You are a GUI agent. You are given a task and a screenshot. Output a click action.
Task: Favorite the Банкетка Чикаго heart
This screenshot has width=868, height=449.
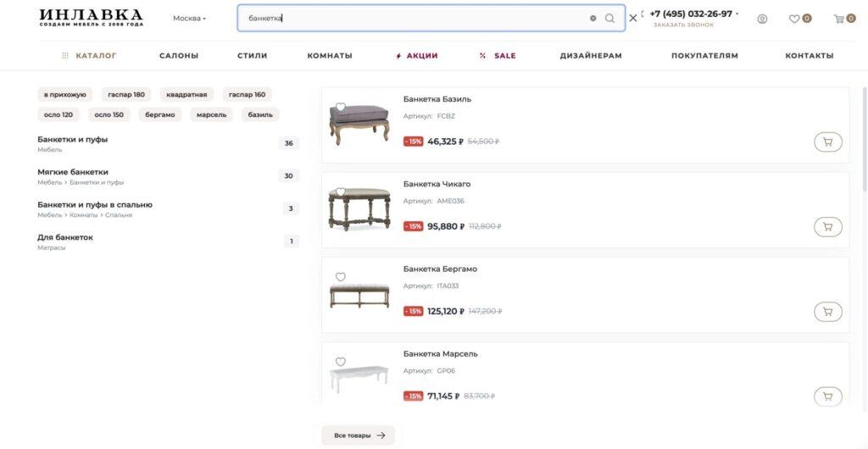341,191
